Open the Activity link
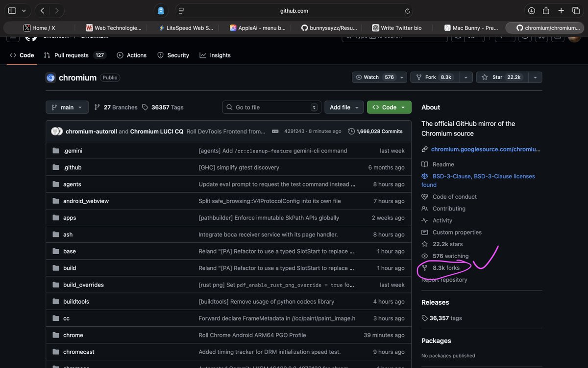The width and height of the screenshot is (588, 368). [x=437, y=220]
